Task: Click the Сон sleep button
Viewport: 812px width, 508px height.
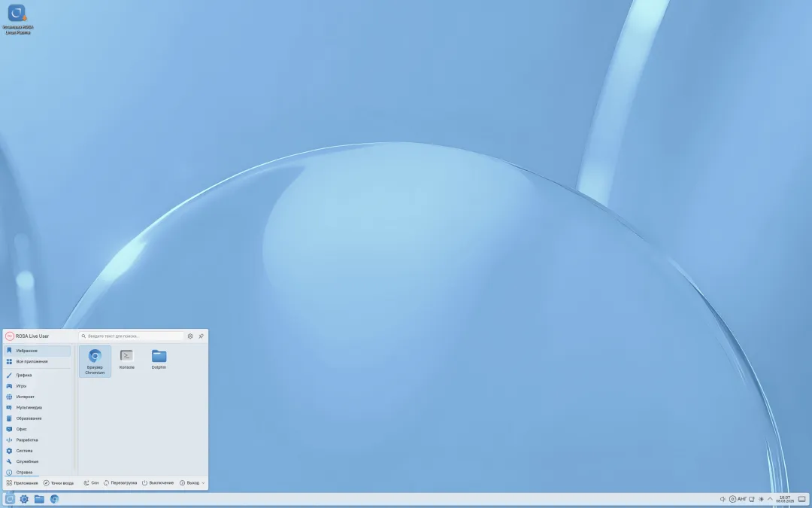Action: pyautogui.click(x=91, y=482)
